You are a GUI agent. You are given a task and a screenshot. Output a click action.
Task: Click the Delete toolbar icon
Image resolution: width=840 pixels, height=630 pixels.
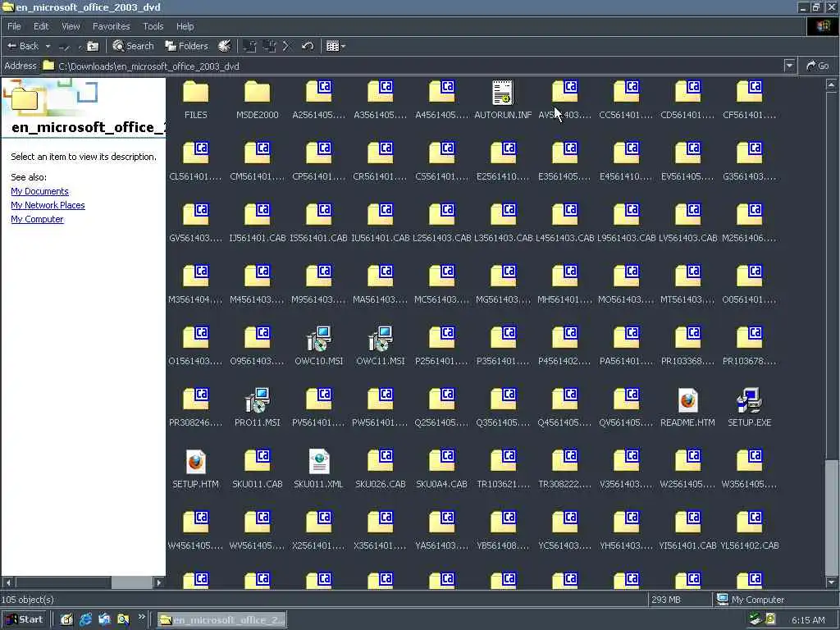point(286,46)
